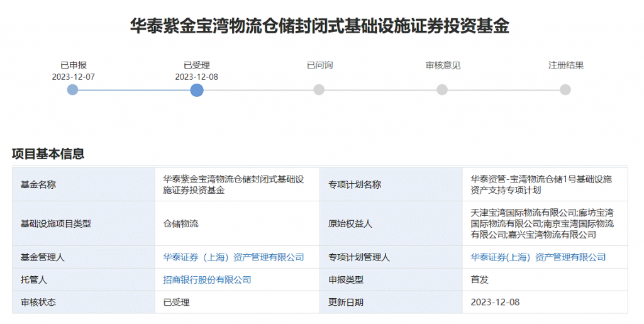Click the 审核意见 step label
This screenshot has width=644, height=324.
[443, 65]
